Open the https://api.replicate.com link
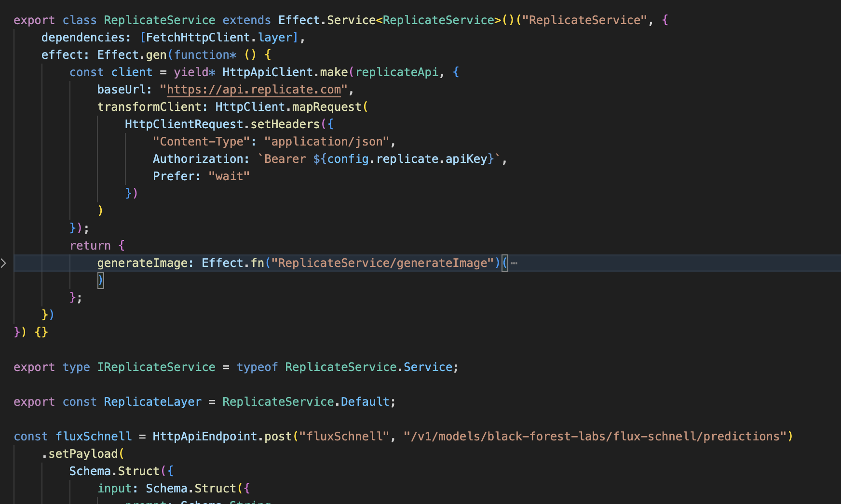Image resolution: width=841 pixels, height=504 pixels. coord(254,90)
